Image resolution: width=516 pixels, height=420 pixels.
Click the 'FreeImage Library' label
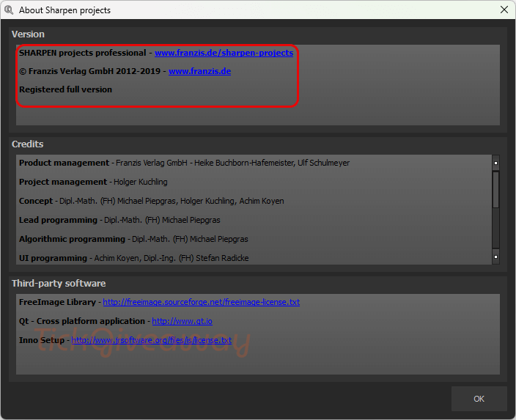tap(57, 302)
